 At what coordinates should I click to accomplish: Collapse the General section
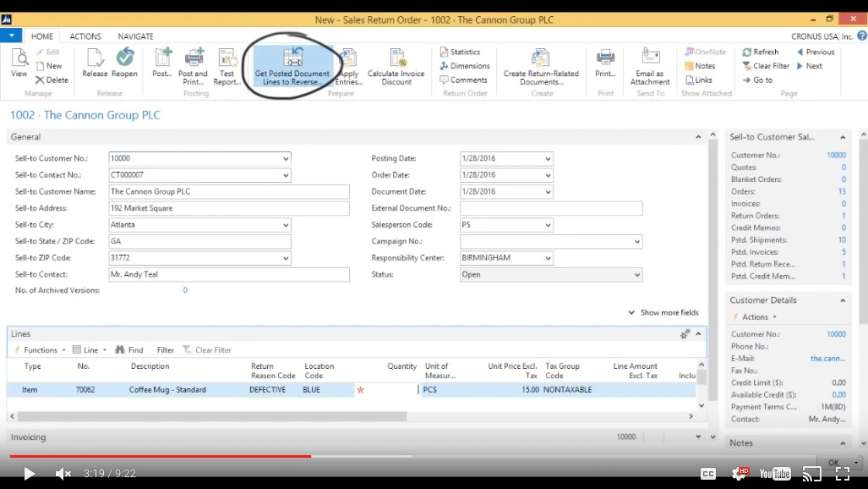[x=698, y=137]
